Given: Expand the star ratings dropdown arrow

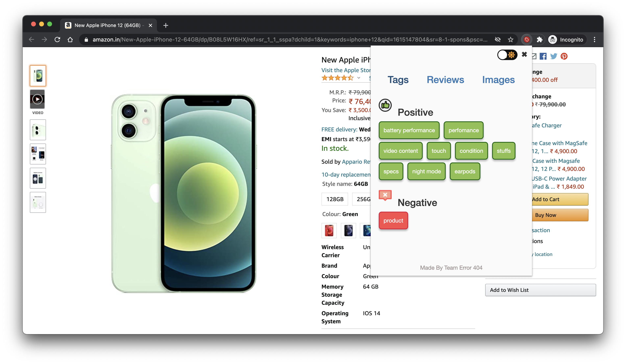Looking at the screenshot, I should tap(358, 78).
